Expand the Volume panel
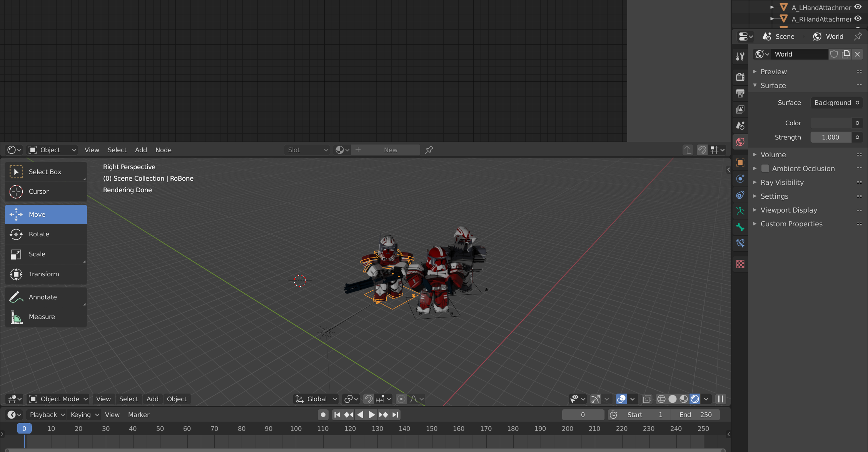The height and width of the screenshot is (452, 868). coord(773,155)
